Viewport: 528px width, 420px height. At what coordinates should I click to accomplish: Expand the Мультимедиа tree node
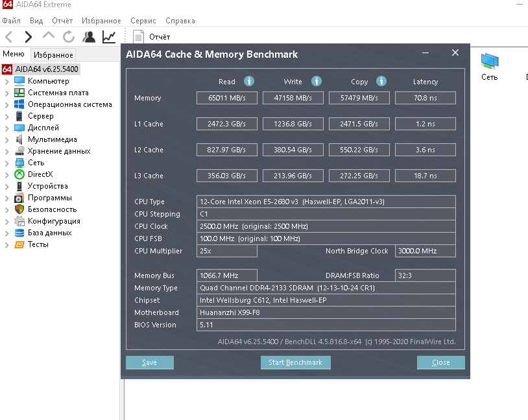point(6,139)
